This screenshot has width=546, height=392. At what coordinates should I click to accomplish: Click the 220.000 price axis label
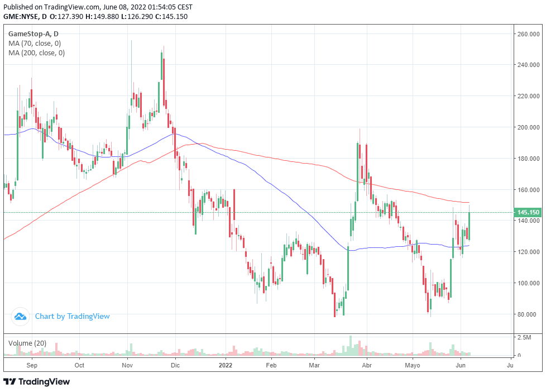528,96
